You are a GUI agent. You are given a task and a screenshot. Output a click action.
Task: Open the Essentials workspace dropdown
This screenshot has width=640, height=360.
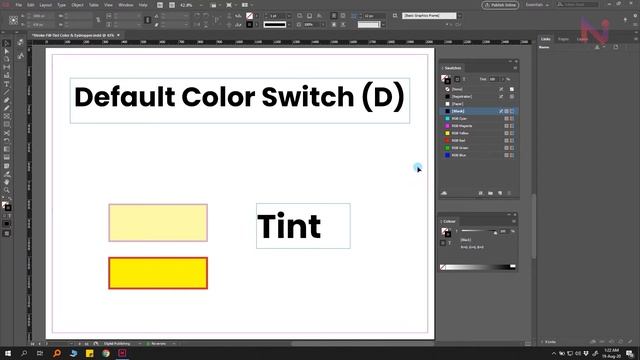coord(537,5)
